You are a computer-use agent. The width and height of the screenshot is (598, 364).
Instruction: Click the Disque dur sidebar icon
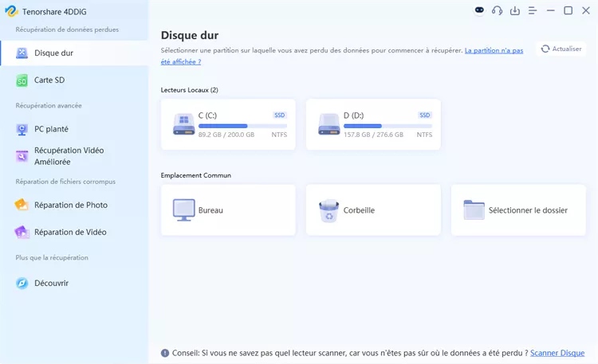click(22, 53)
